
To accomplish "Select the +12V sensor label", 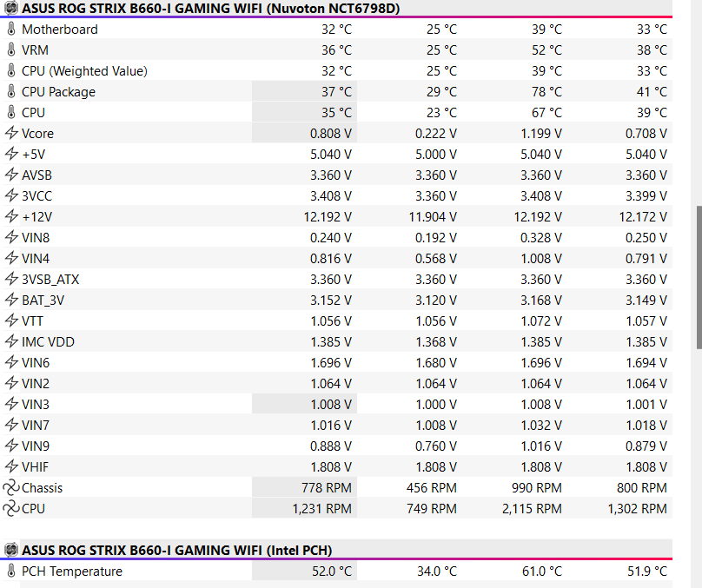I will [37, 217].
